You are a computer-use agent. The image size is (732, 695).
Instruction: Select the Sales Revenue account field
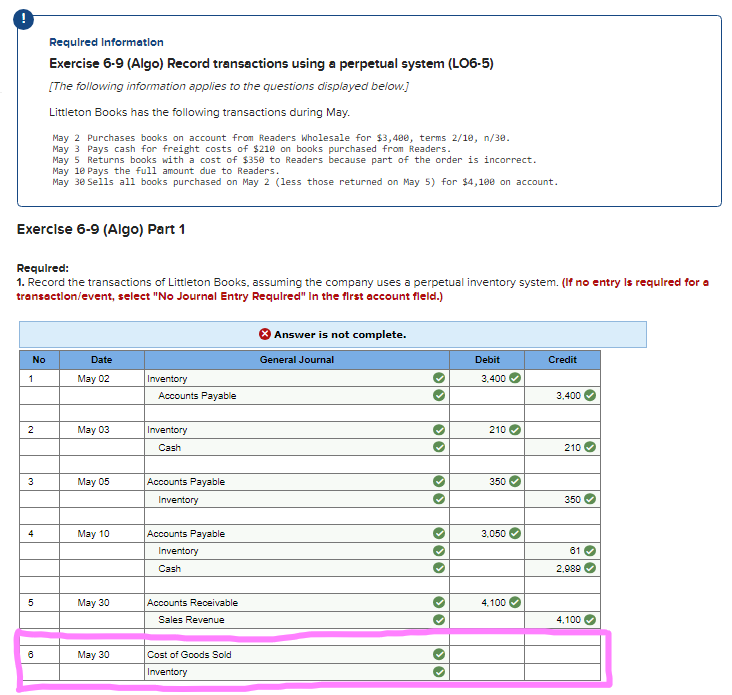pyautogui.click(x=297, y=620)
